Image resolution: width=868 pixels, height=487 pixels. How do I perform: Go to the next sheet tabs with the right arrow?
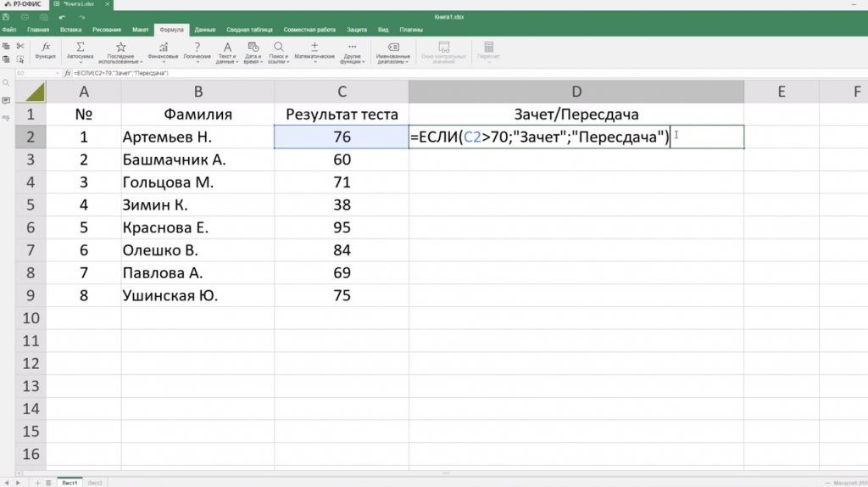coord(18,483)
